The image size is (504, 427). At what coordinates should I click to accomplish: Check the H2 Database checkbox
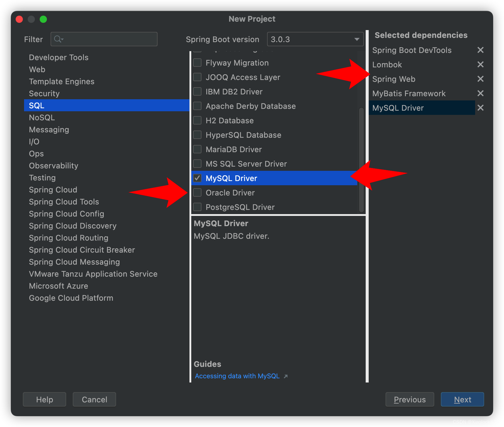tap(197, 120)
